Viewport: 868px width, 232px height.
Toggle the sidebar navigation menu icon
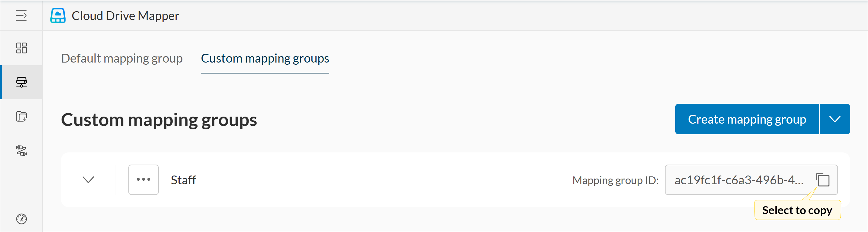(21, 15)
